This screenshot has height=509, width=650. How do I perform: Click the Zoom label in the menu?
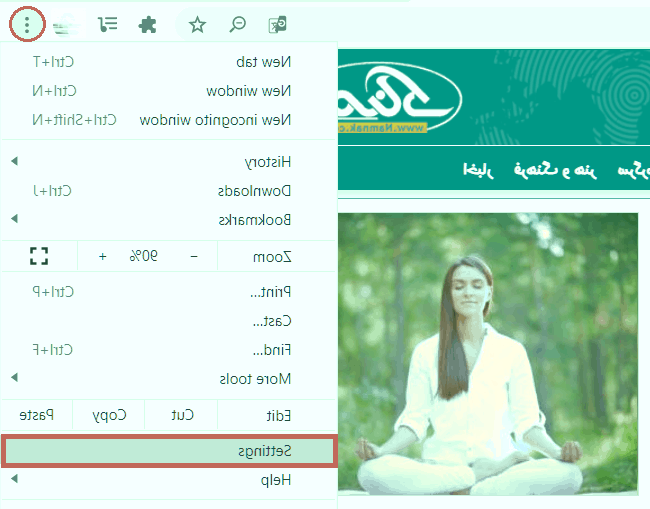click(272, 257)
